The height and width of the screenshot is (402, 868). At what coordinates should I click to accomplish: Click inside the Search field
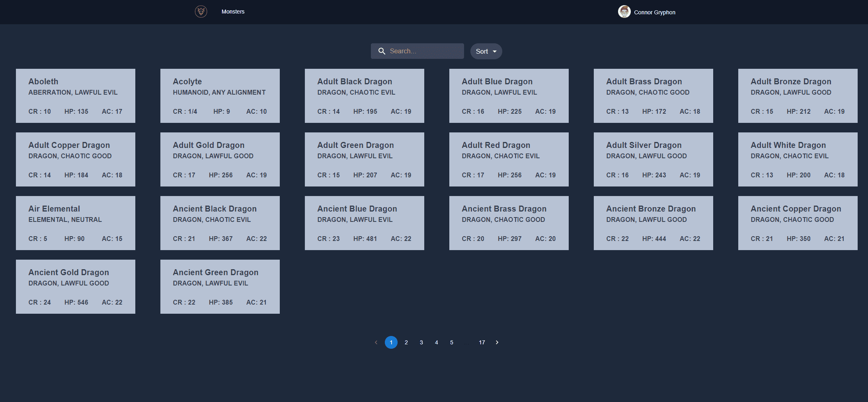pos(422,51)
